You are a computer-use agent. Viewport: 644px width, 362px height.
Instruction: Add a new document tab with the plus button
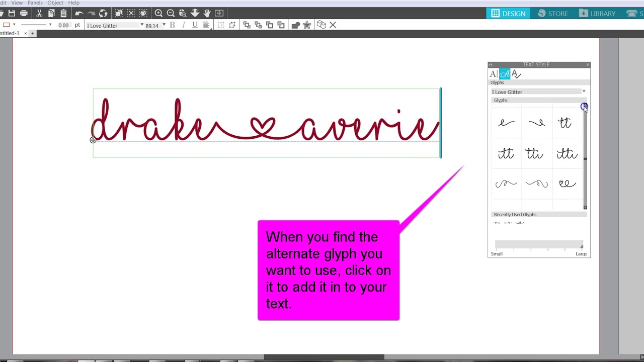coord(32,34)
